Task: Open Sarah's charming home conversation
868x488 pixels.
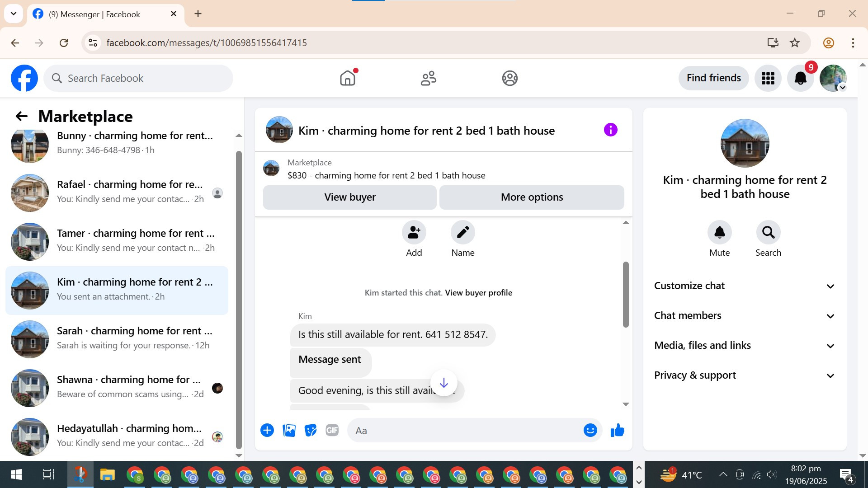Action: pos(117,339)
